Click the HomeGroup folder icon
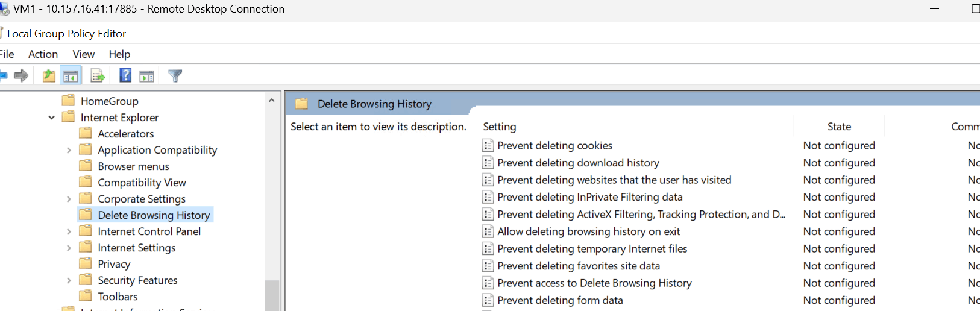 [x=68, y=100]
